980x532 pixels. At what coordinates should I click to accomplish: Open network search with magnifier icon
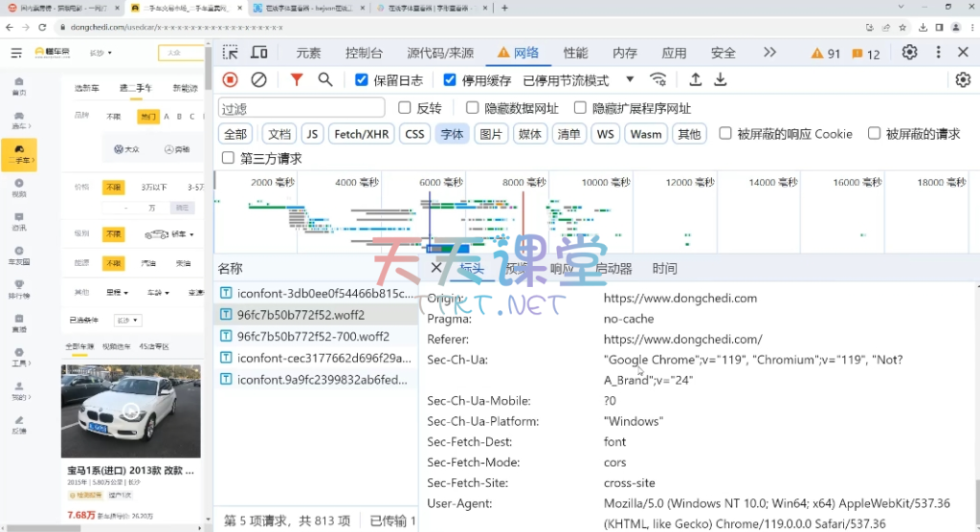(x=325, y=80)
